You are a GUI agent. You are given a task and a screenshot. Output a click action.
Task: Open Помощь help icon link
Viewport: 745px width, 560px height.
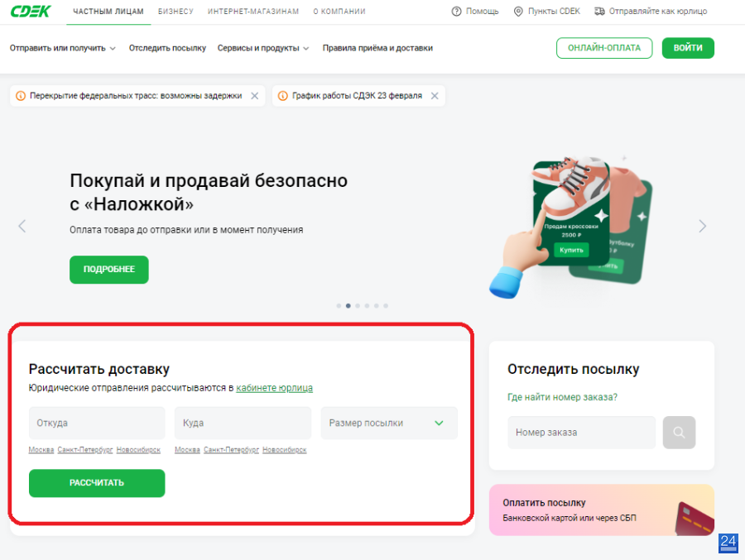coord(456,12)
